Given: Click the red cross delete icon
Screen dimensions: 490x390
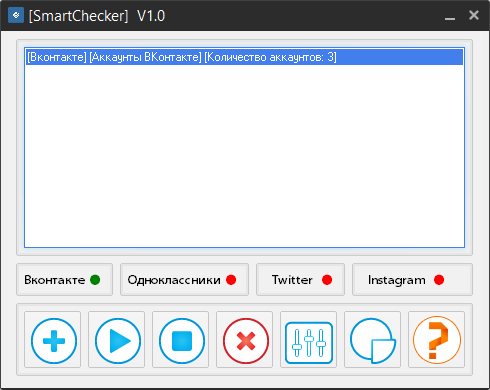Looking at the screenshot, I should click(x=245, y=340).
